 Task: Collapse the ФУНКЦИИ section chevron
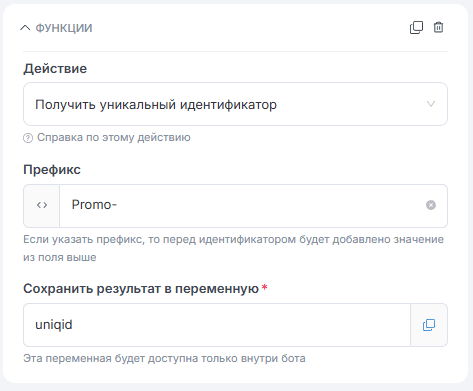[25, 28]
